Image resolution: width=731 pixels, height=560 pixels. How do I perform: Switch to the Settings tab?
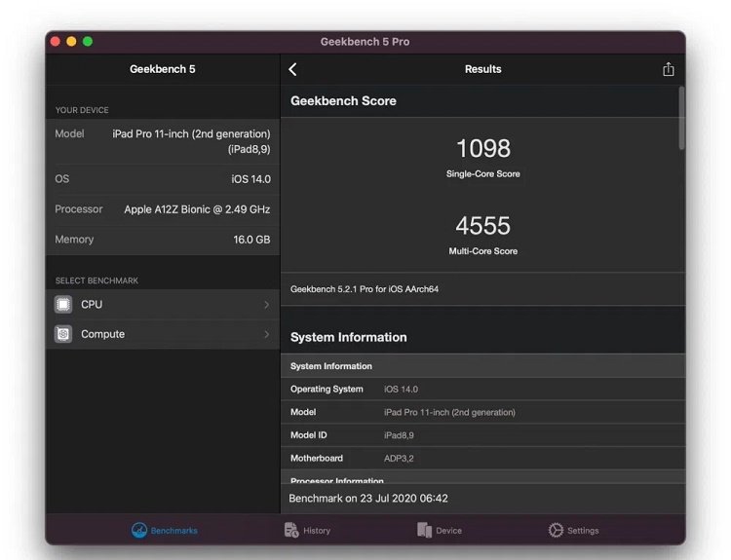573,530
